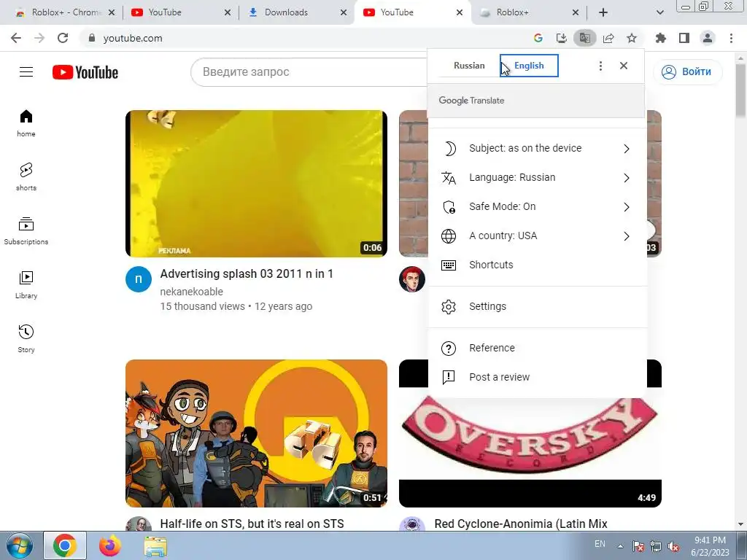The image size is (747, 560).
Task: Switch to the inactive YouTube tab
Action: point(177,13)
